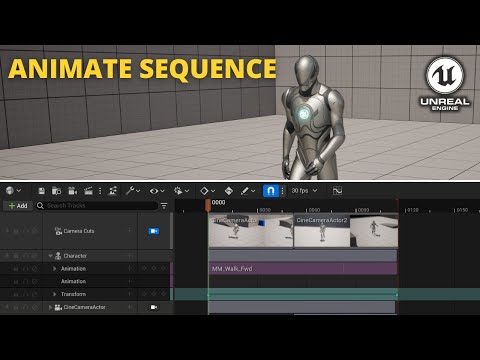
Task: Open the wrench actions menu
Action: 133,191
